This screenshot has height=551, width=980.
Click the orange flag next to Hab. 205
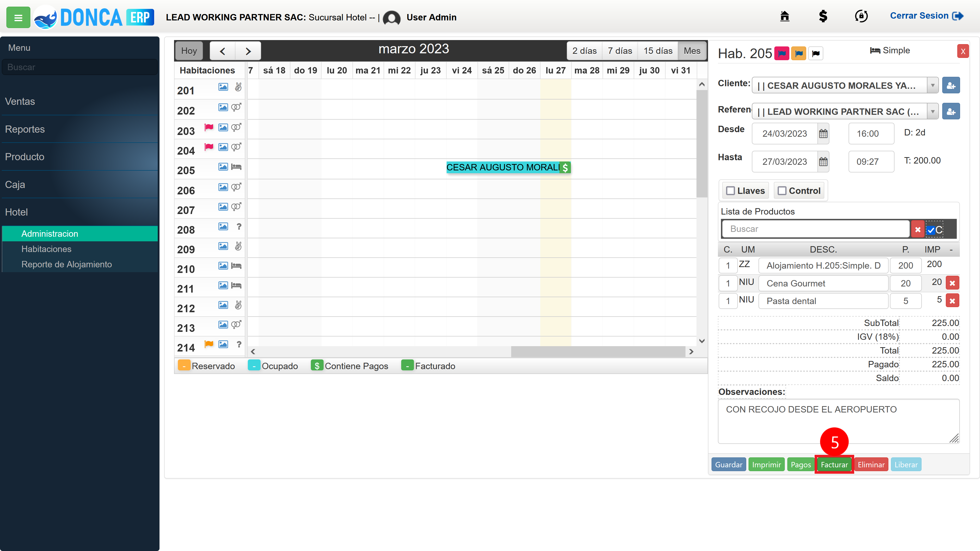pos(799,53)
